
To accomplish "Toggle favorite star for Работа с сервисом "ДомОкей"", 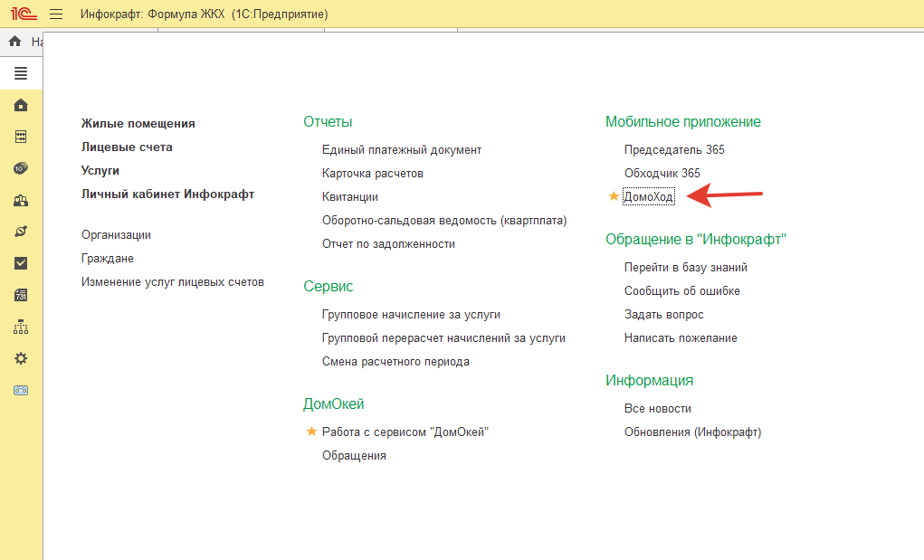I will [311, 432].
